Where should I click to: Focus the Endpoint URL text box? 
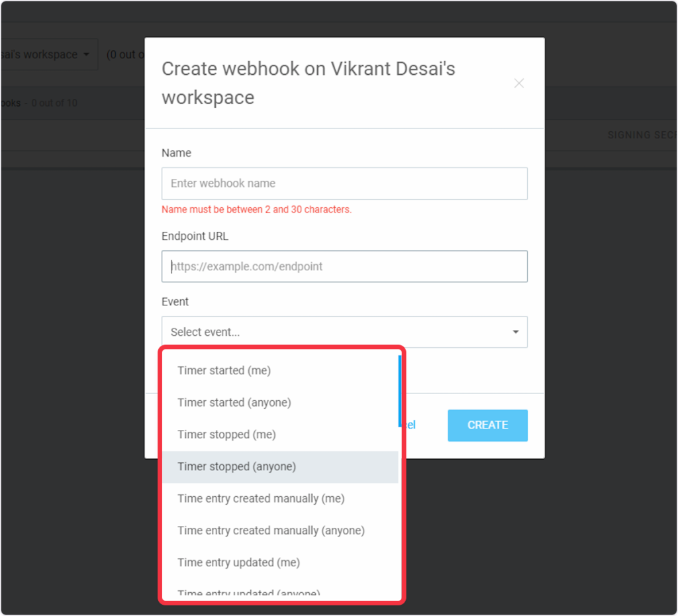tap(344, 266)
